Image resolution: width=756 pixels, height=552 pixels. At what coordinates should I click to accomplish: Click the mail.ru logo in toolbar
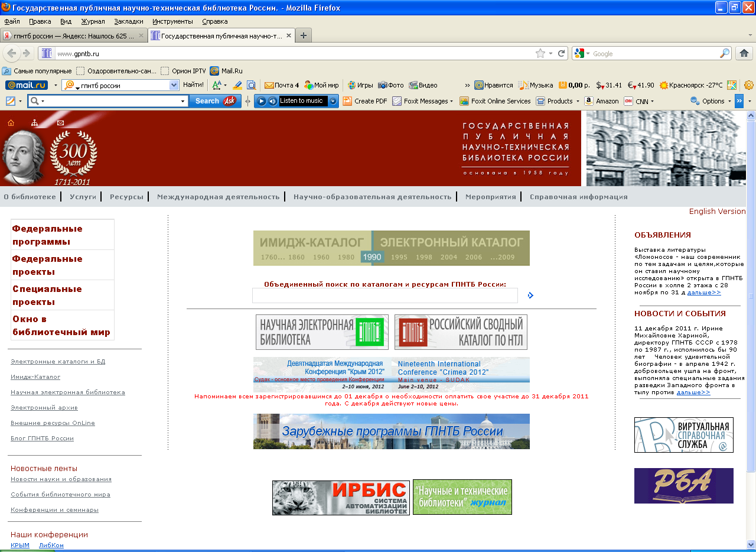point(27,85)
